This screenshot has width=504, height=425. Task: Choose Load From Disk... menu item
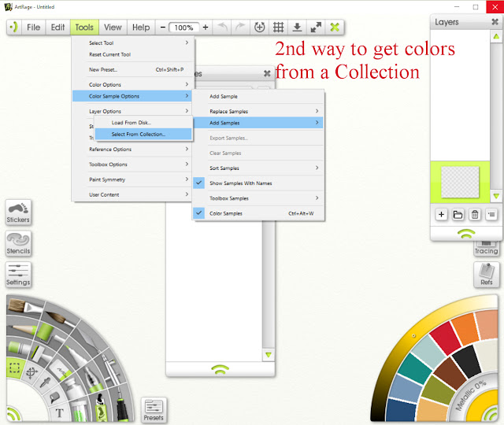pos(143,123)
